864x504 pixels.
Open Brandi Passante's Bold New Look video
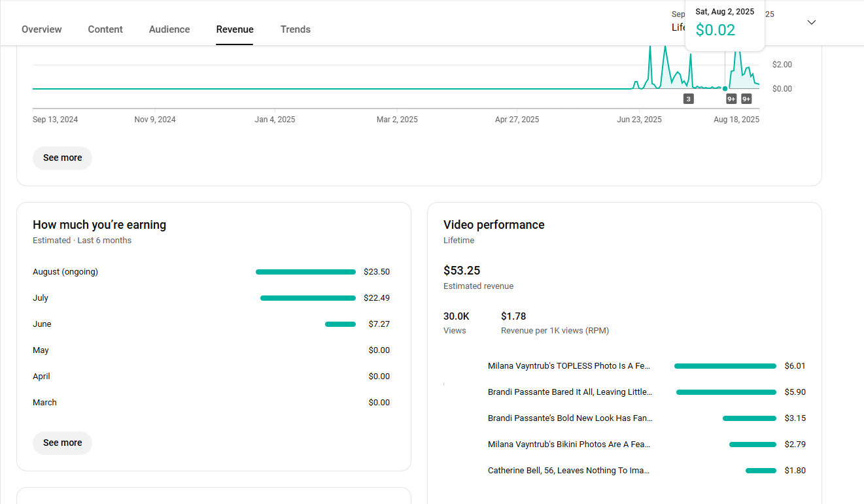pos(570,418)
